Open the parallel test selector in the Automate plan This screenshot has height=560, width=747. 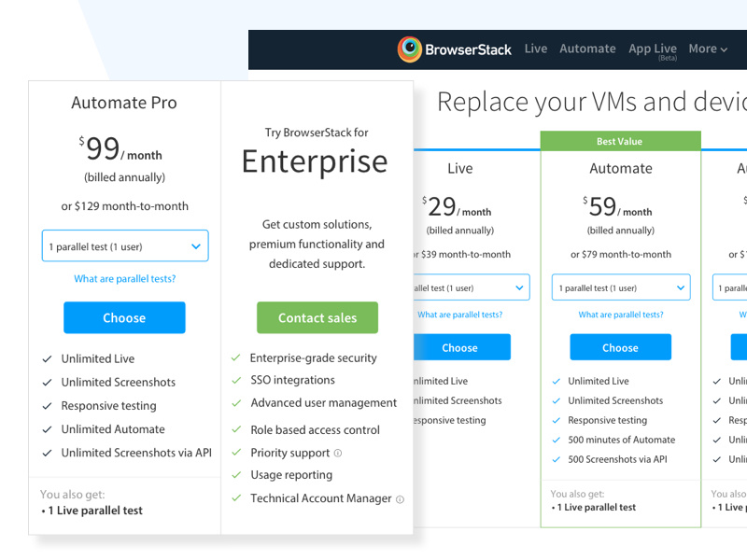[x=620, y=287]
